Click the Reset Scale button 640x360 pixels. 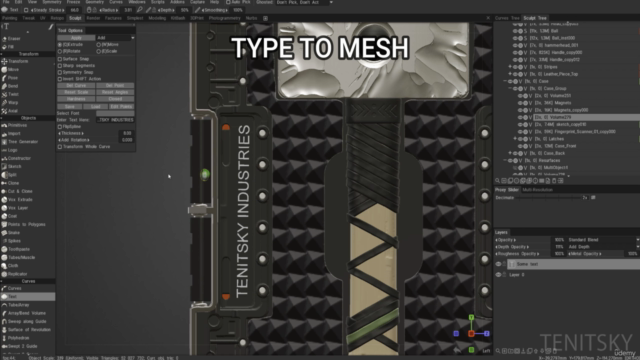click(76, 92)
